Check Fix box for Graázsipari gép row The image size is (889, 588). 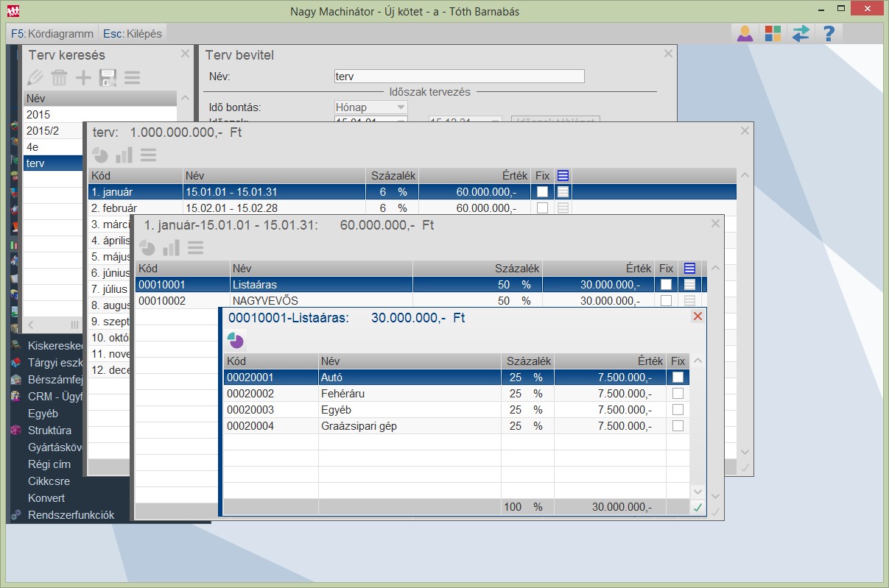[x=678, y=426]
